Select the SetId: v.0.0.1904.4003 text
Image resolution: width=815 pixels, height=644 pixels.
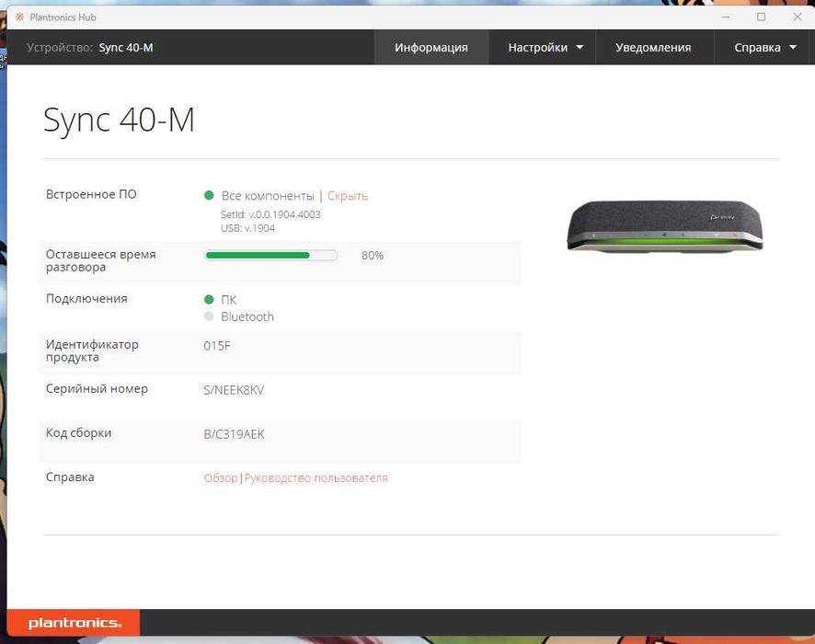pos(270,214)
